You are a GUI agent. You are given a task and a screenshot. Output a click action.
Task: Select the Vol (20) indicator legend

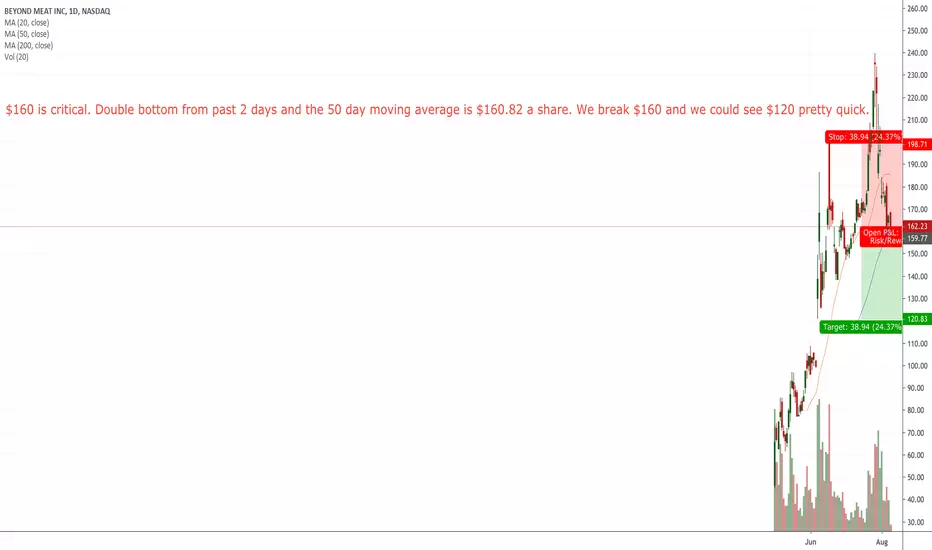click(x=16, y=57)
